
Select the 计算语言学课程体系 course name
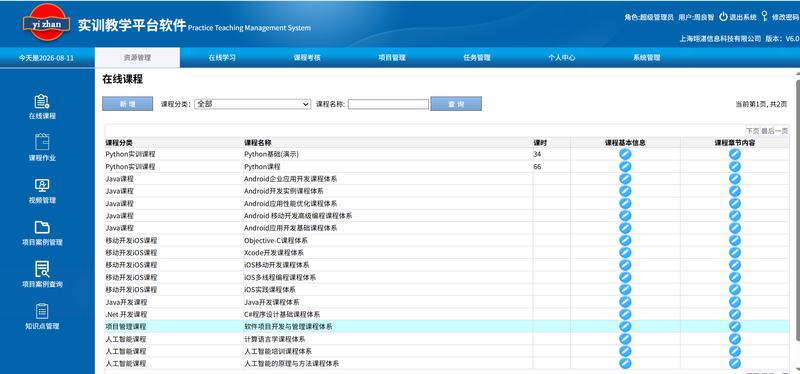point(274,339)
